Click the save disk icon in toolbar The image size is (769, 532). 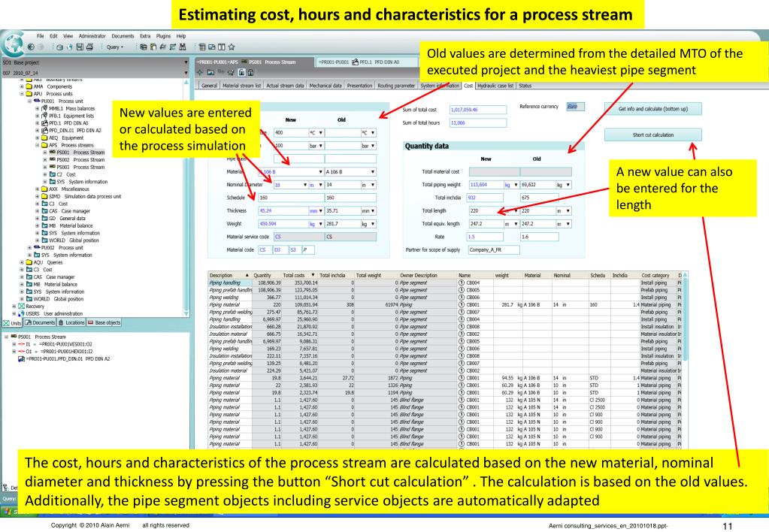(x=80, y=47)
